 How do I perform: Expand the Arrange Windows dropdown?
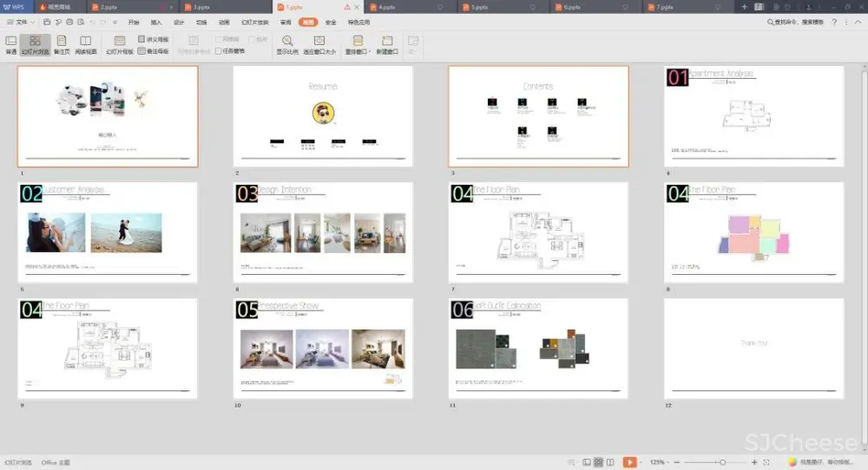pyautogui.click(x=358, y=44)
